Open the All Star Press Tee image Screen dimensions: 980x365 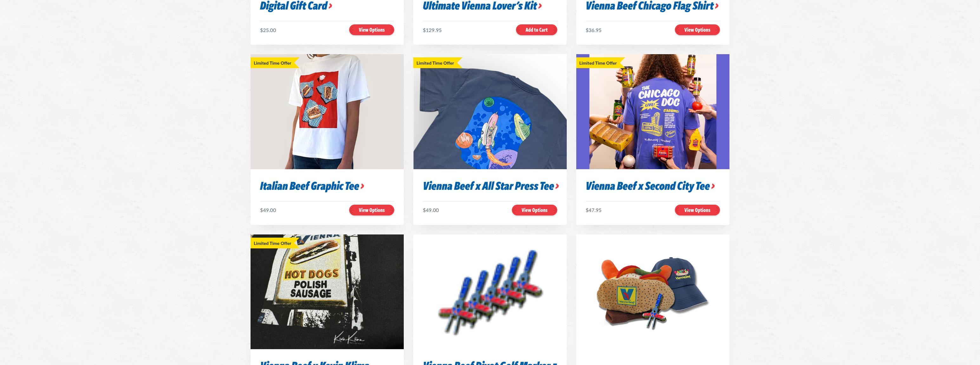(490, 112)
